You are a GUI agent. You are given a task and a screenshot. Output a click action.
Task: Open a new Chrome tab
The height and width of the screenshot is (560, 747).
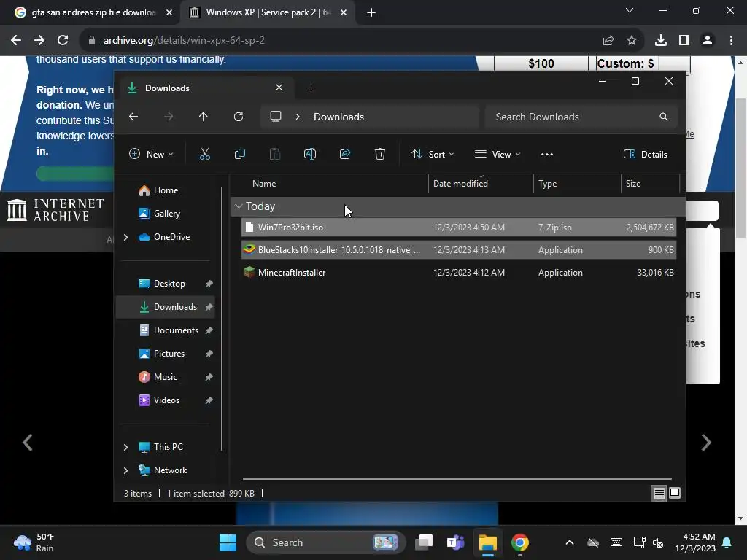click(x=371, y=12)
